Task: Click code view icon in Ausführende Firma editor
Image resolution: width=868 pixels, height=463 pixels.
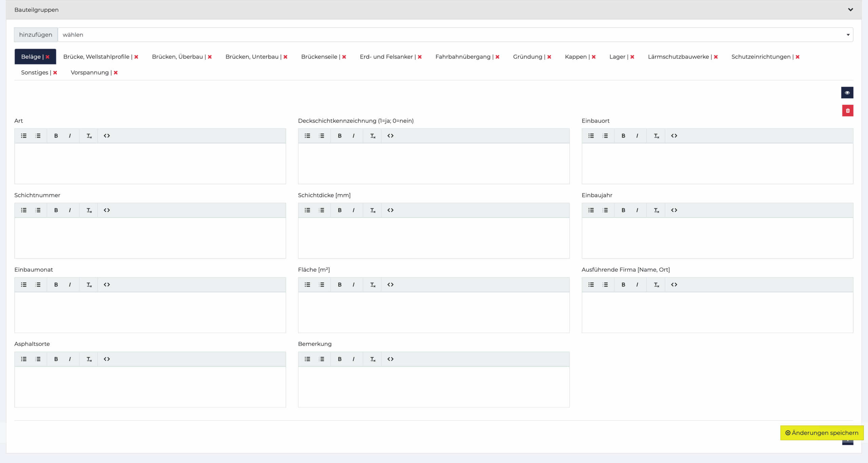Action: click(x=674, y=285)
